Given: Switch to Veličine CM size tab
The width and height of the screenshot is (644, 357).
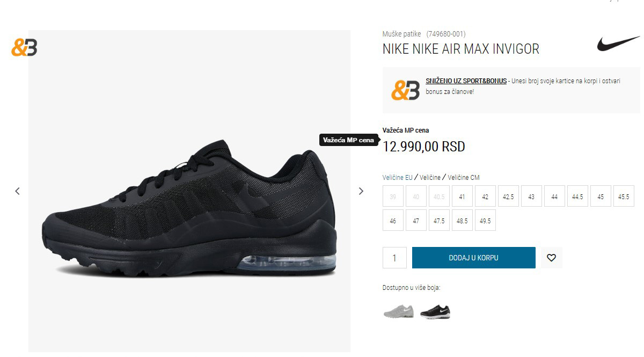Looking at the screenshot, I should coord(464,178).
